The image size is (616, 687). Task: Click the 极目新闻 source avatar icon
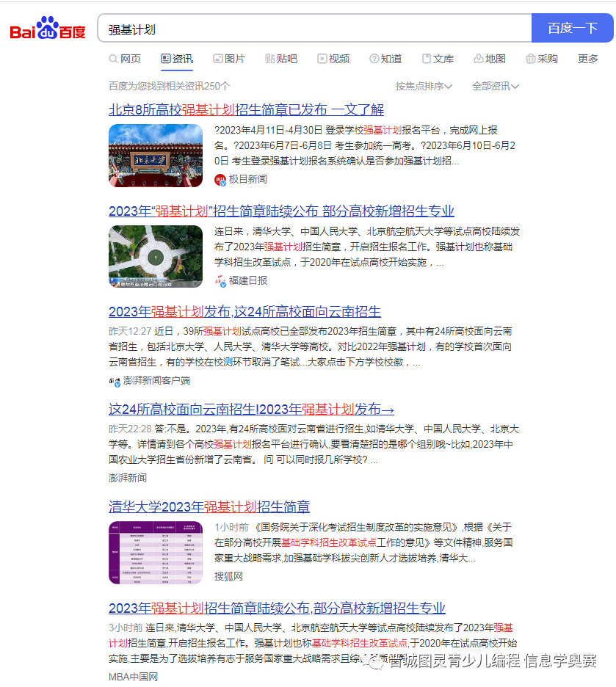tap(220, 180)
